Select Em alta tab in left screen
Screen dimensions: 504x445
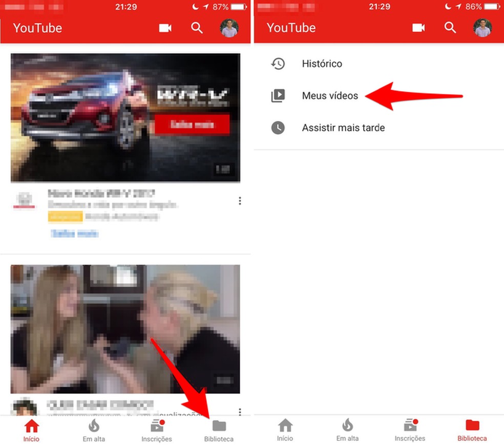click(94, 431)
